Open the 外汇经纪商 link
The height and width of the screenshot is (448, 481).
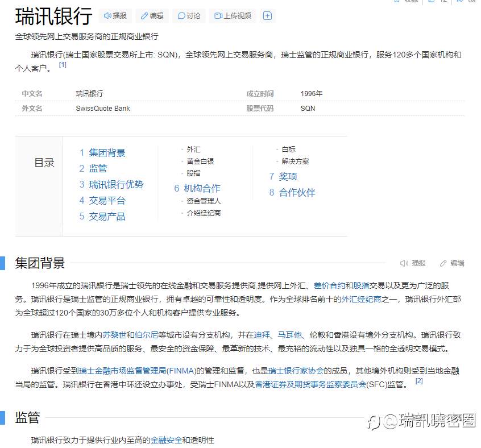[x=361, y=299]
